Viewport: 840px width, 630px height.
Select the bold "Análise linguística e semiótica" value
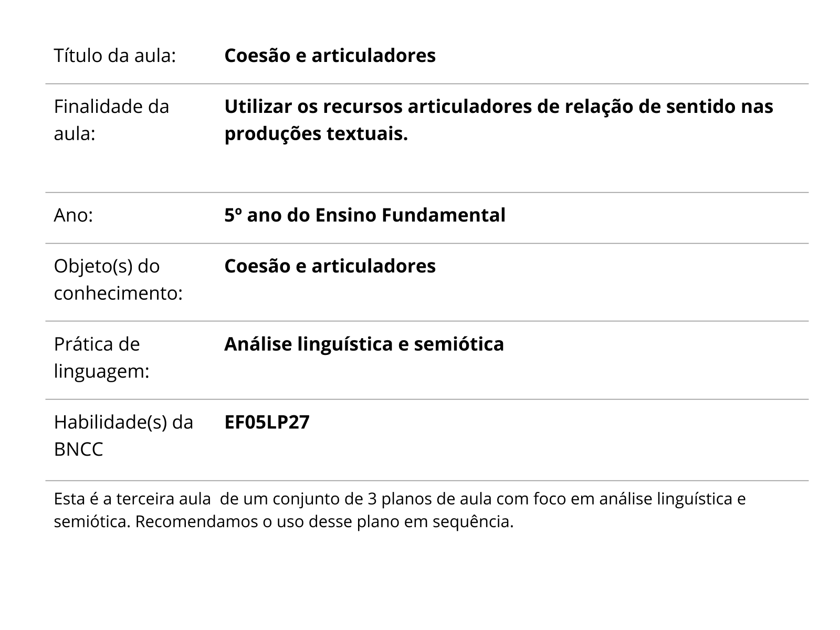364,344
